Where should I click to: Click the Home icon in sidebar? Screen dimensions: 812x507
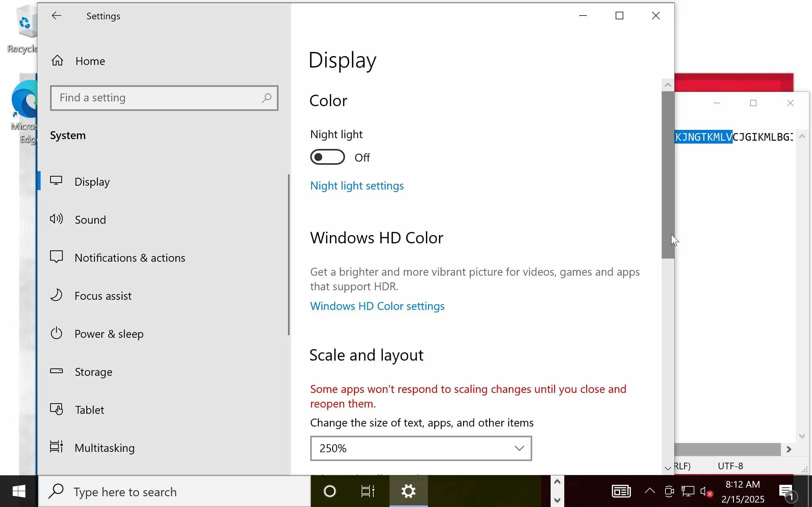tap(57, 61)
